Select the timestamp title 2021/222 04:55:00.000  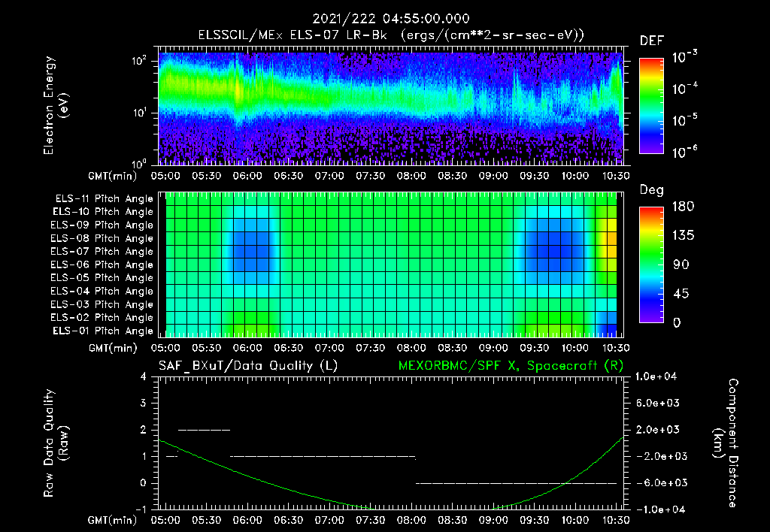[x=391, y=19]
